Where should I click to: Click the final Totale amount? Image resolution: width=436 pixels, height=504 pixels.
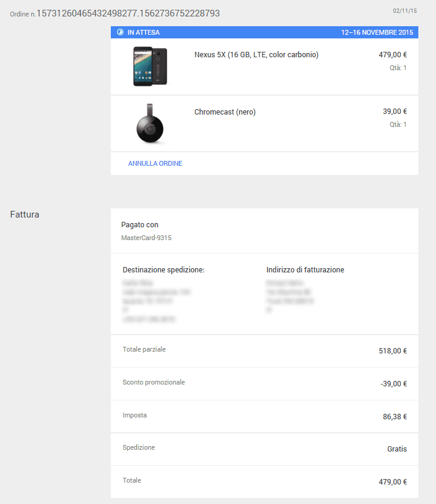[x=393, y=482]
